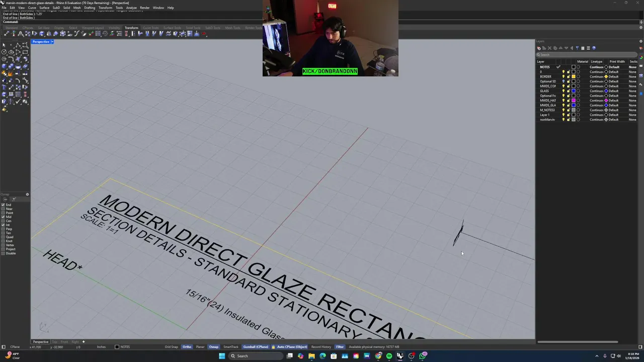Click the Move layer up triangle icon
The image size is (644, 362).
pos(560,48)
